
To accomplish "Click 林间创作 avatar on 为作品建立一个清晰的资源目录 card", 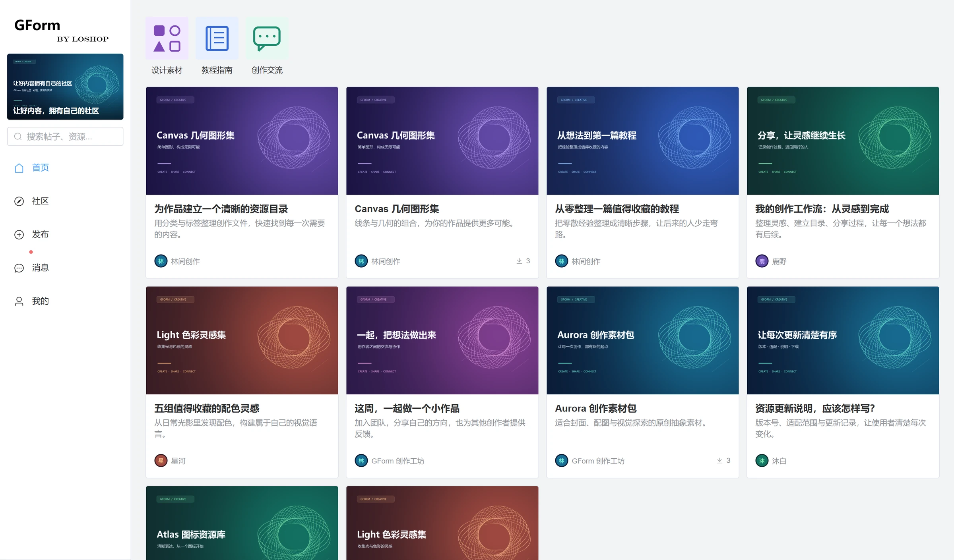I will (161, 261).
